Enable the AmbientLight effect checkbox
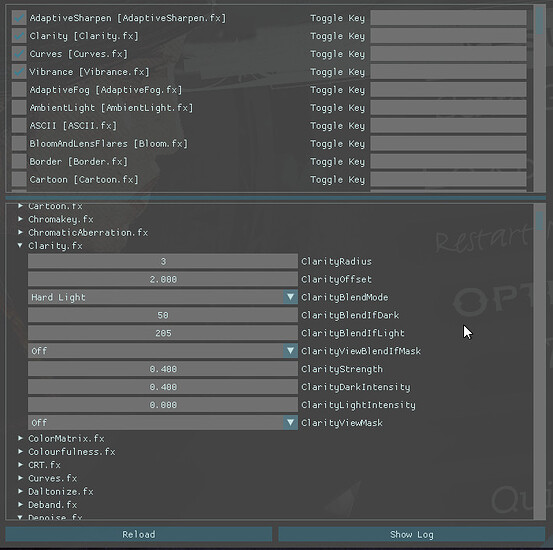The height and width of the screenshot is (550, 553). (19, 108)
